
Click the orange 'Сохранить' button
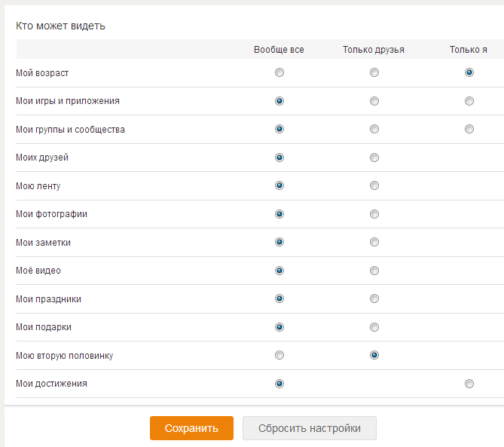click(x=191, y=428)
